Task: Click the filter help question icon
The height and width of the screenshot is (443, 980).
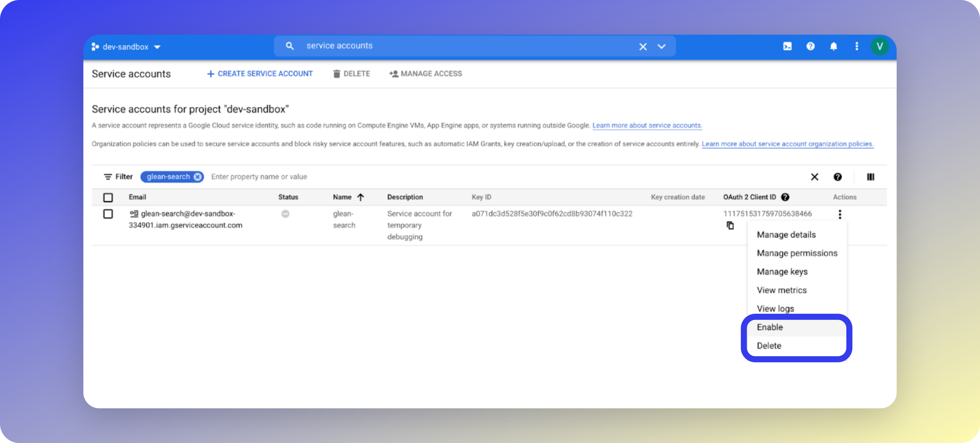Action: click(x=837, y=177)
